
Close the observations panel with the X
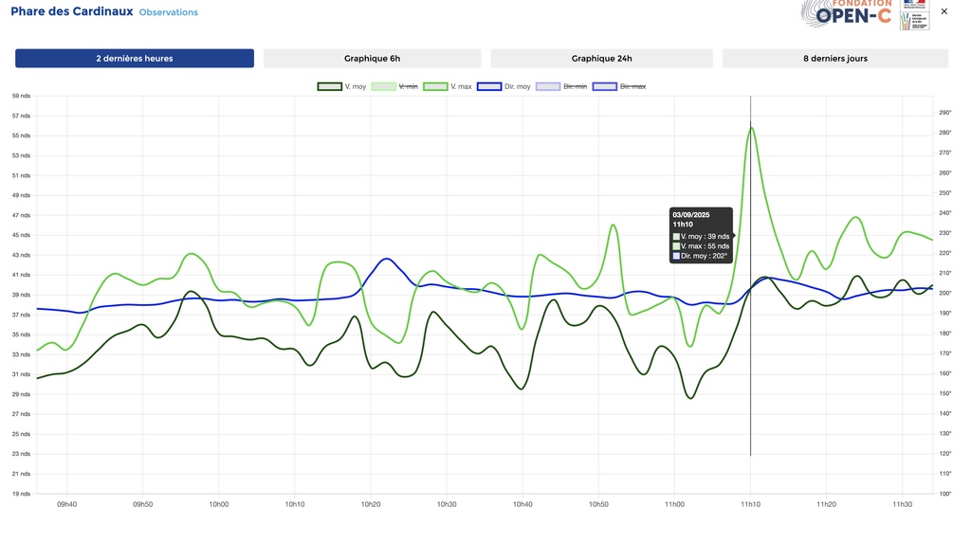944,11
